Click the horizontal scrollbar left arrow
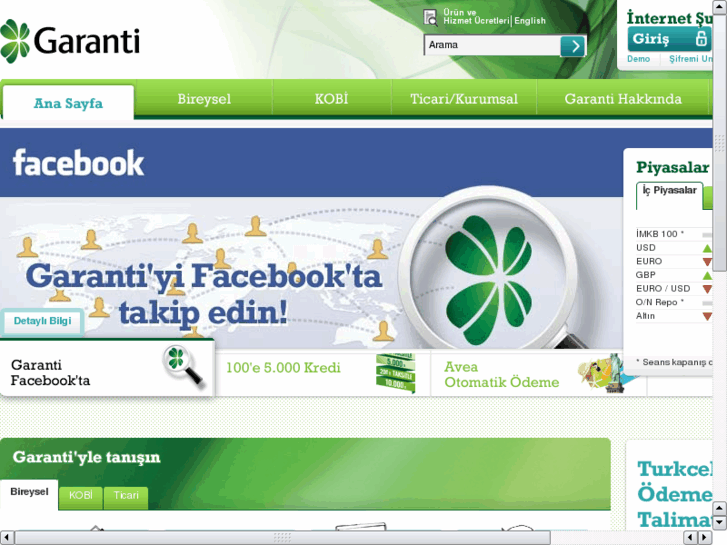The image size is (727, 545). tap(6, 538)
